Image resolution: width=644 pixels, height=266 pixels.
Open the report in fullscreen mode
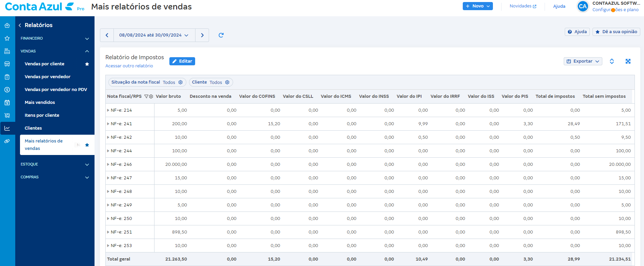(628, 61)
